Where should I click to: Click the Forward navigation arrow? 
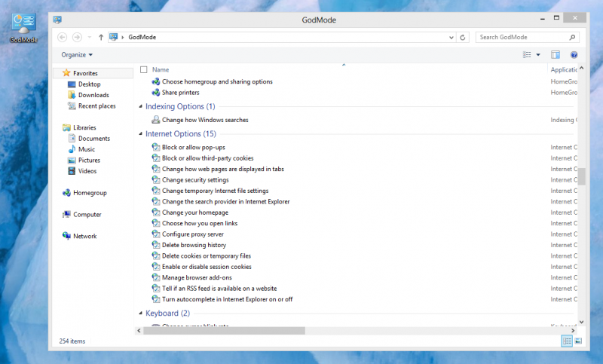pos(77,37)
